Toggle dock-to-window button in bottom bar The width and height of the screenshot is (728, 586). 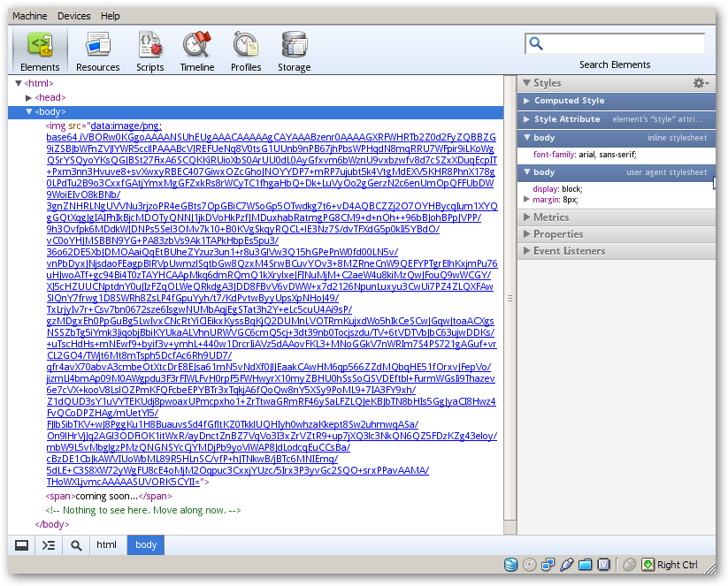coord(21,545)
